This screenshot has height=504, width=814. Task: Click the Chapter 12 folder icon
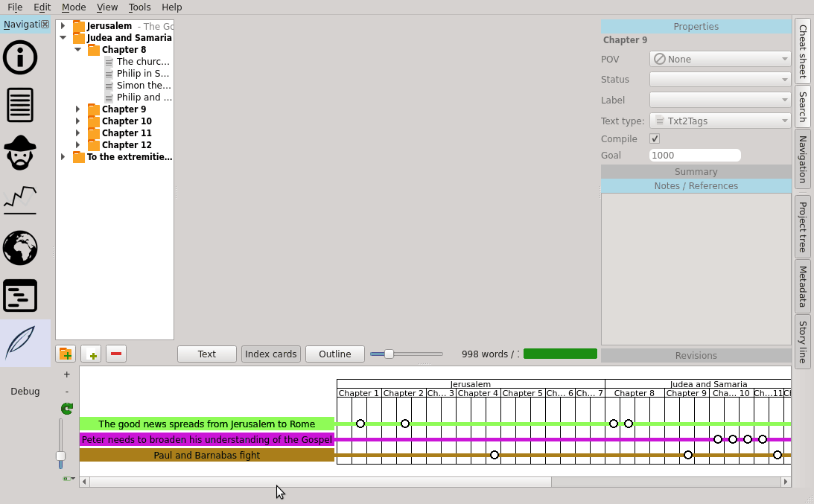pyautogui.click(x=93, y=145)
